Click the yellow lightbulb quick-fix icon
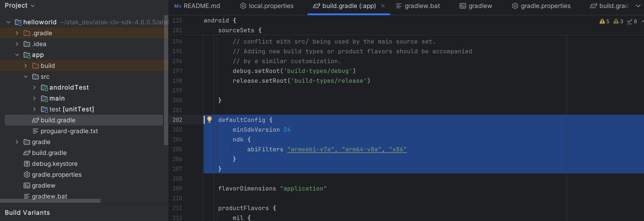Viewport: 644px width, 221px height. (x=209, y=120)
